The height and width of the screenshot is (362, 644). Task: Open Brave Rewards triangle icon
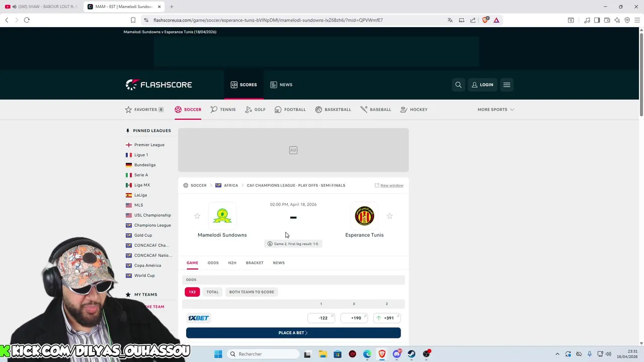[496, 20]
